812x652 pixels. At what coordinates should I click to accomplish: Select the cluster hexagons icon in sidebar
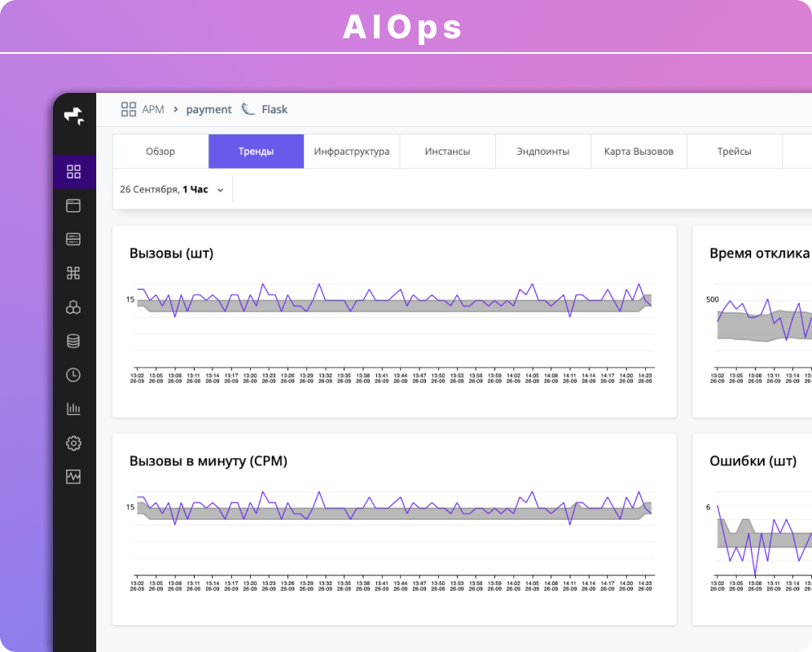coord(74,307)
